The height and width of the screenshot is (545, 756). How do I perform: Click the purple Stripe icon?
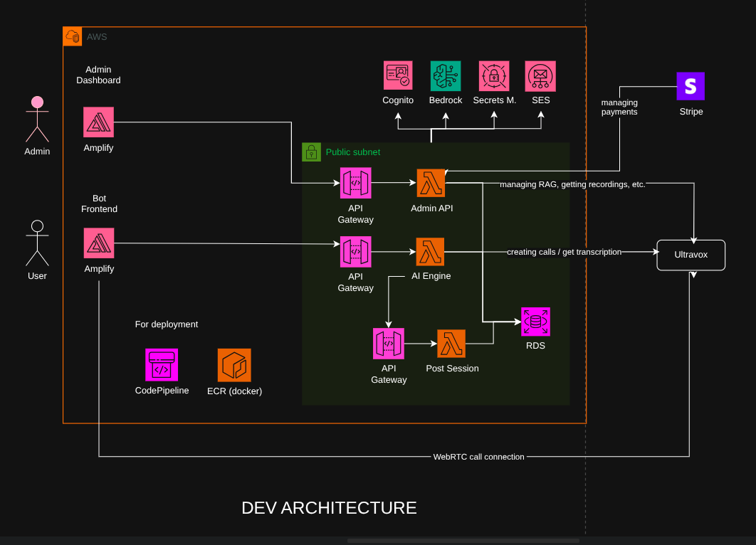point(690,86)
